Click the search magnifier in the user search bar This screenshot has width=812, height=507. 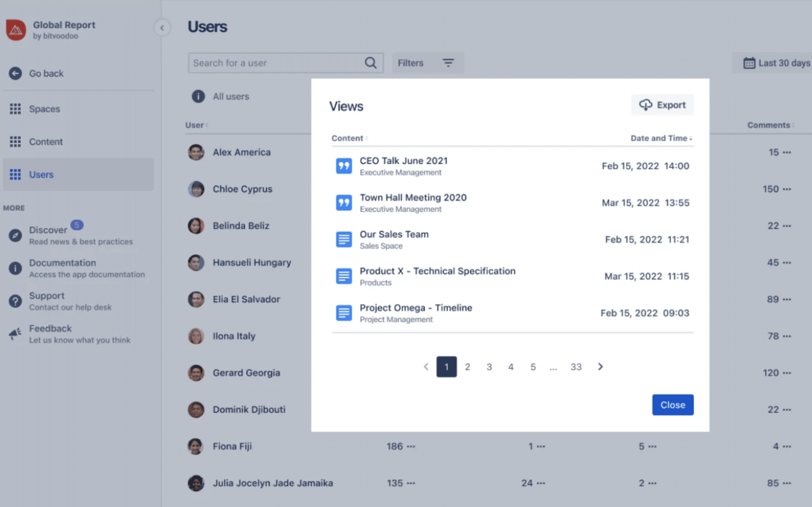(370, 62)
